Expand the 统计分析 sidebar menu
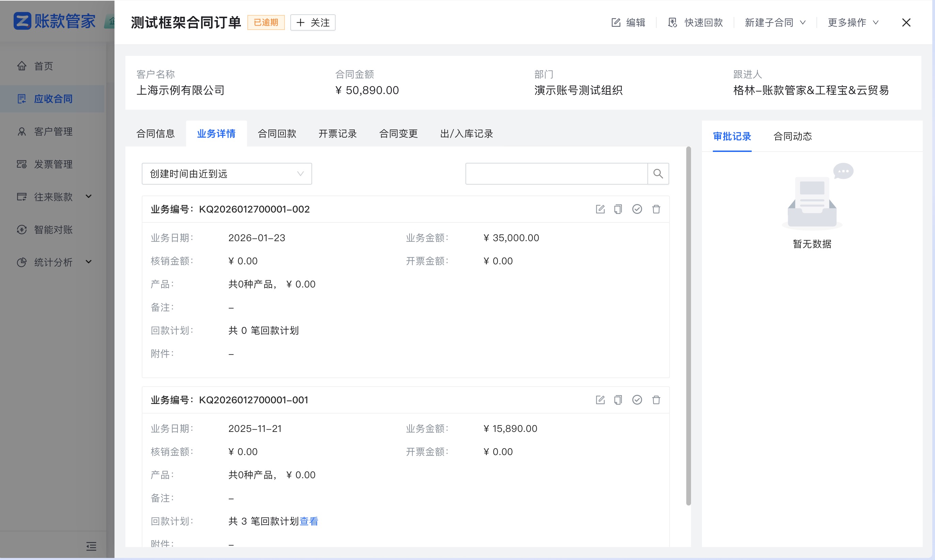 point(52,262)
